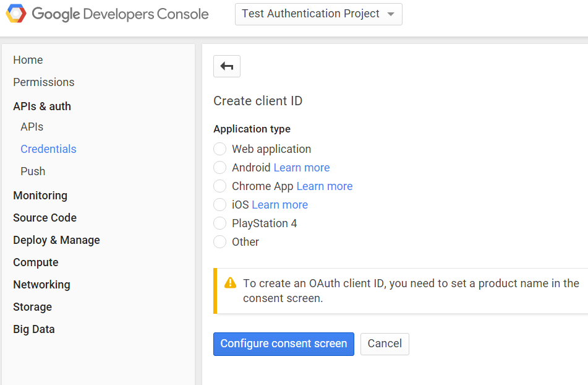This screenshot has height=385, width=588.
Task: Pick PlayStation 4 as application type
Action: [220, 223]
